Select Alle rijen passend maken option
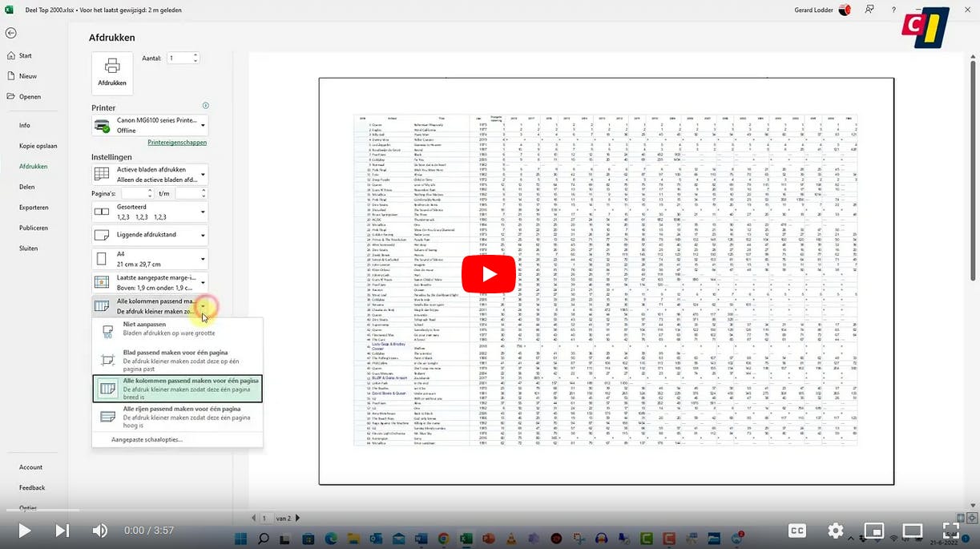The image size is (980, 549). point(177,417)
